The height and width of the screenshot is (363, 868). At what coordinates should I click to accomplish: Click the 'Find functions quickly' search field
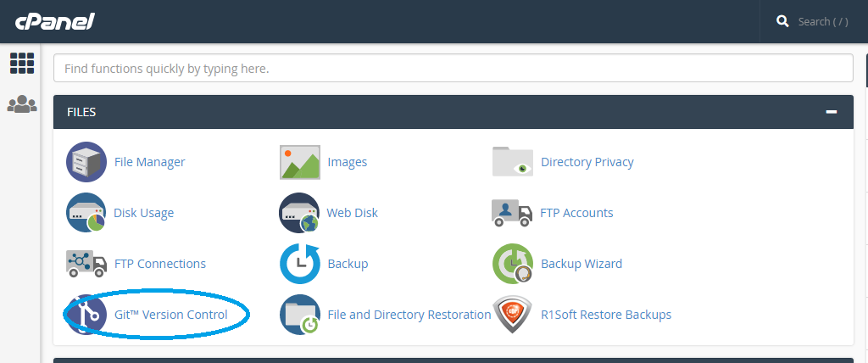tap(453, 68)
